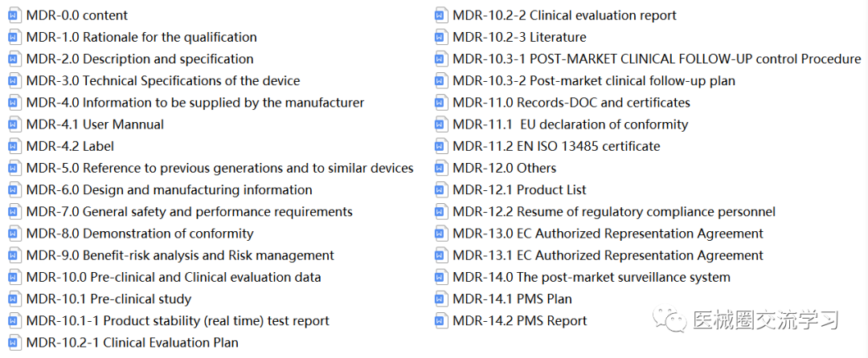Click the file icon next to MDR-10.1 Pre-clinical study

coord(14,299)
